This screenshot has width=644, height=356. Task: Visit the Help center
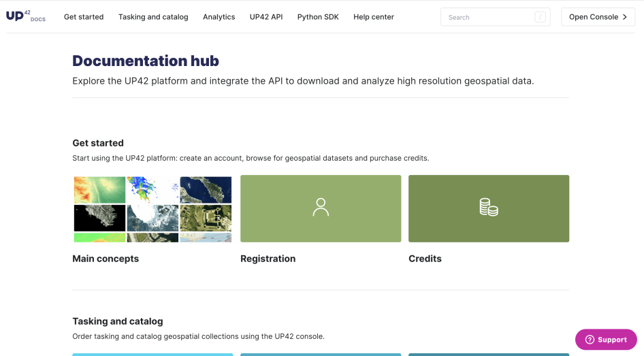coord(374,17)
